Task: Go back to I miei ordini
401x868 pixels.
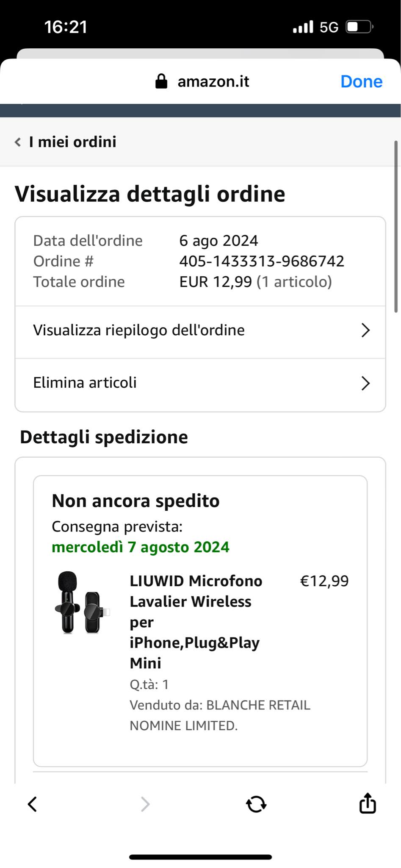Action: point(72,142)
